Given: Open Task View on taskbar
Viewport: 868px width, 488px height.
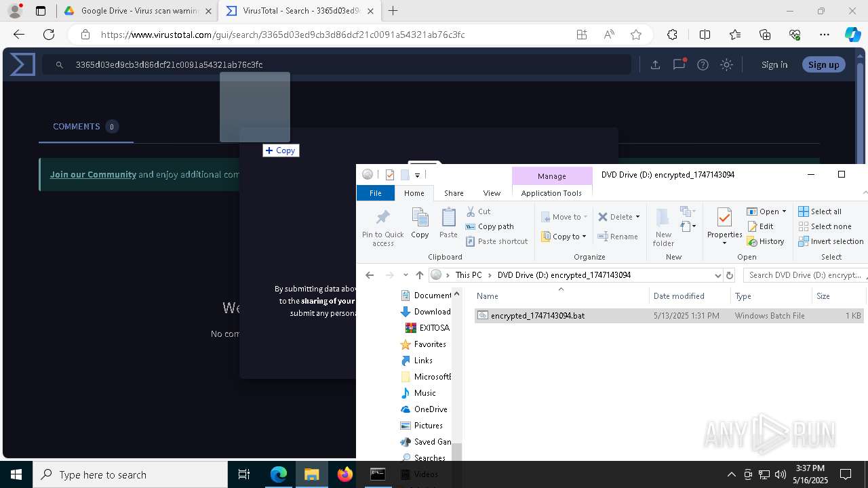Looking at the screenshot, I should click(244, 474).
